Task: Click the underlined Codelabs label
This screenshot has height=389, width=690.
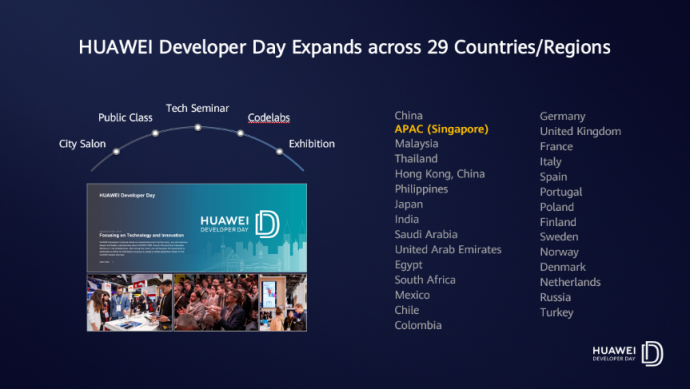Action: click(268, 117)
